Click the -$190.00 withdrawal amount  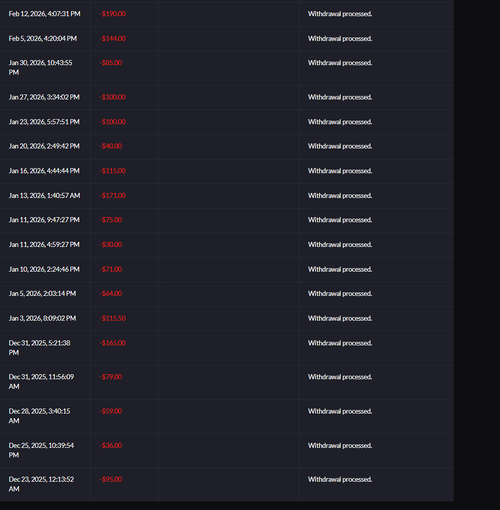click(113, 14)
